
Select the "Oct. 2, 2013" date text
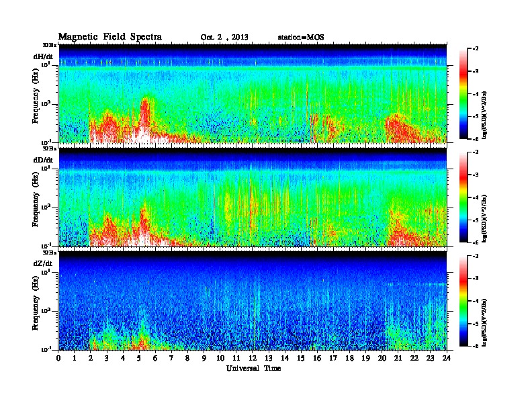224,38
